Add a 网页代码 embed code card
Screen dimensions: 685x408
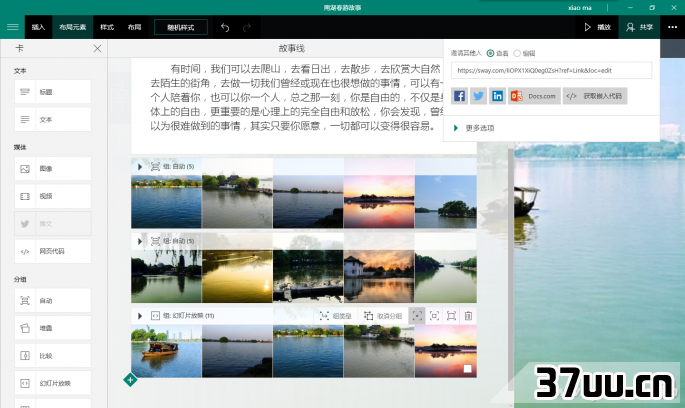(x=53, y=251)
